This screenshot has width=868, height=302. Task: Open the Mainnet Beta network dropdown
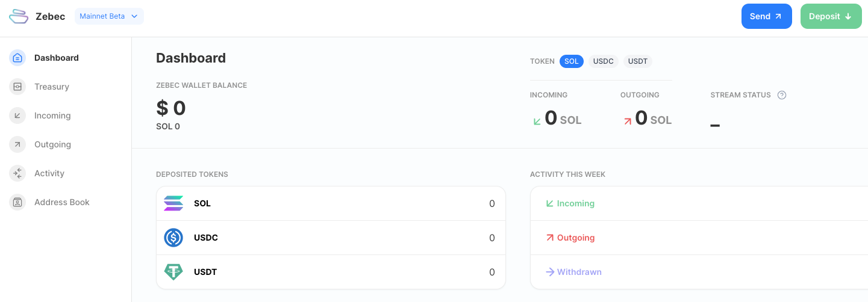(x=109, y=16)
